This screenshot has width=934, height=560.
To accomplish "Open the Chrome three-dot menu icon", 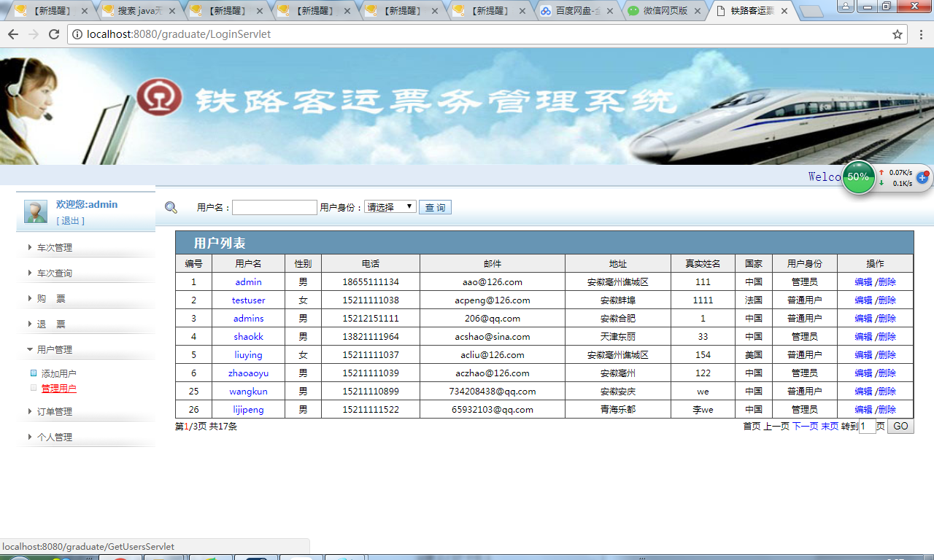I will coord(921,34).
